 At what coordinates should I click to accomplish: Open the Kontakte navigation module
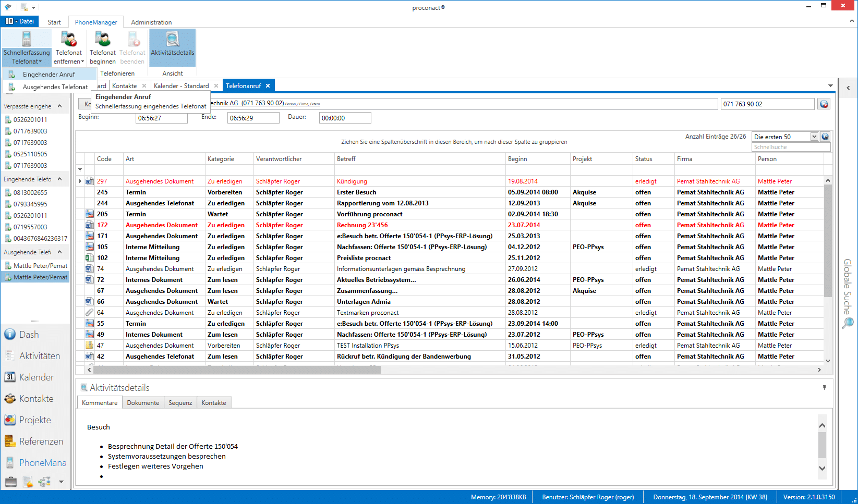click(35, 399)
